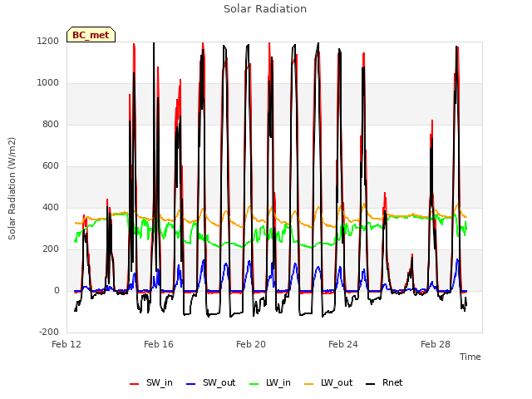
Task: Click the Feb 12 x-axis label
Action: pos(66,344)
